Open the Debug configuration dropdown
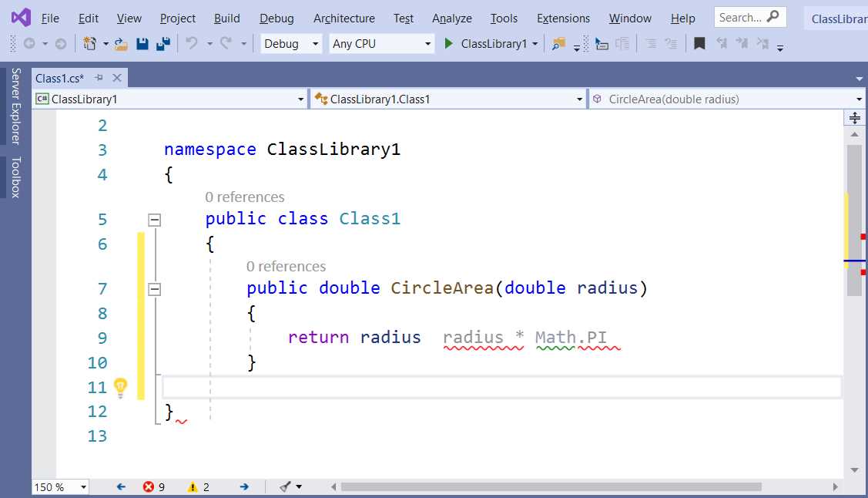 [x=290, y=44]
